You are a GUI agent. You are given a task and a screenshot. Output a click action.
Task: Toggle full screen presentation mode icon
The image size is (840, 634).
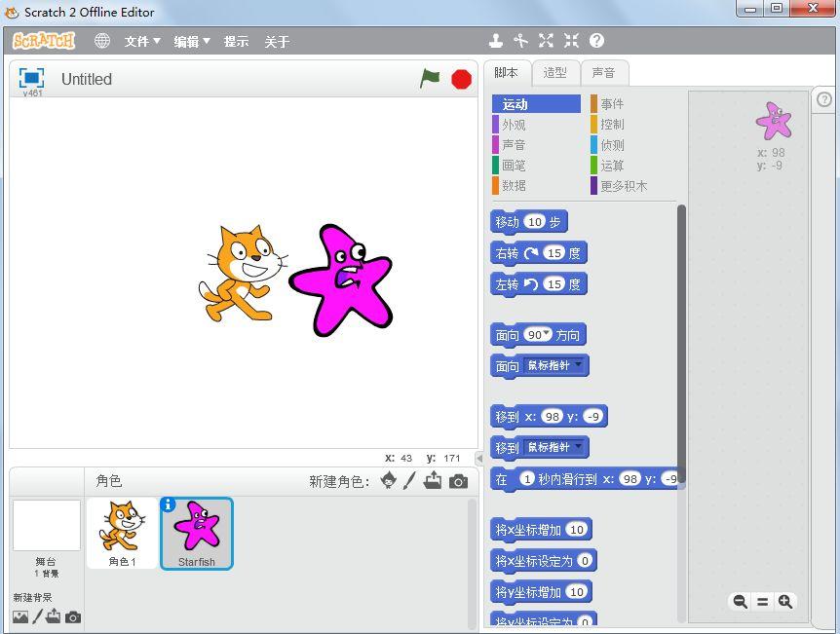click(x=31, y=78)
